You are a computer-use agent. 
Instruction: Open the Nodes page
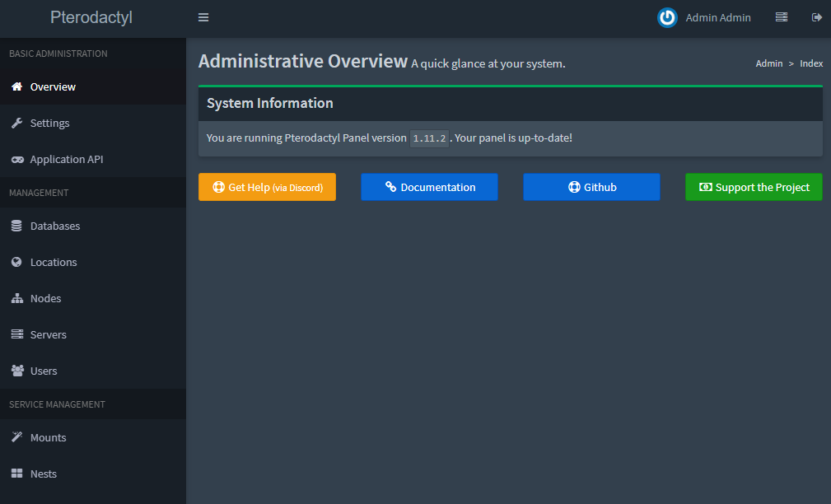coord(93,298)
